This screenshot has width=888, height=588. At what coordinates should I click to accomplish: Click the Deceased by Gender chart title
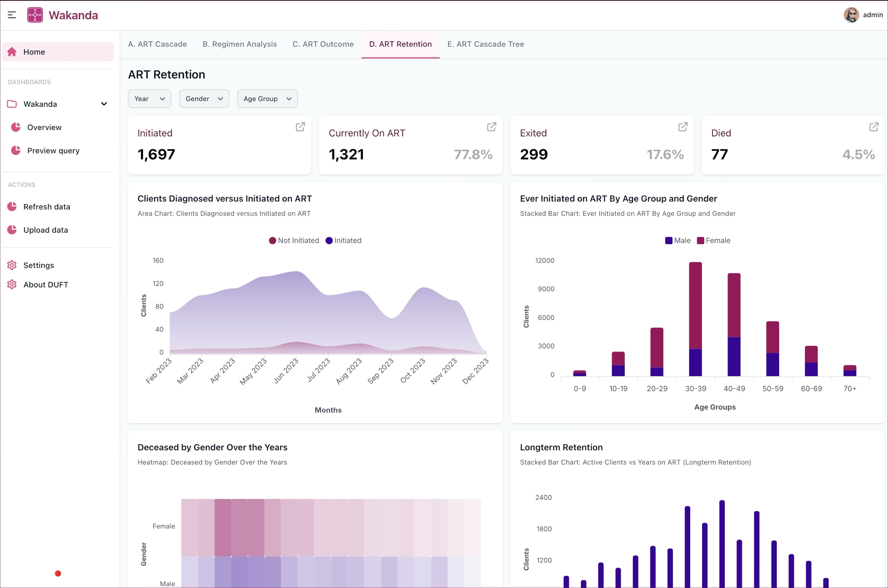click(x=212, y=447)
